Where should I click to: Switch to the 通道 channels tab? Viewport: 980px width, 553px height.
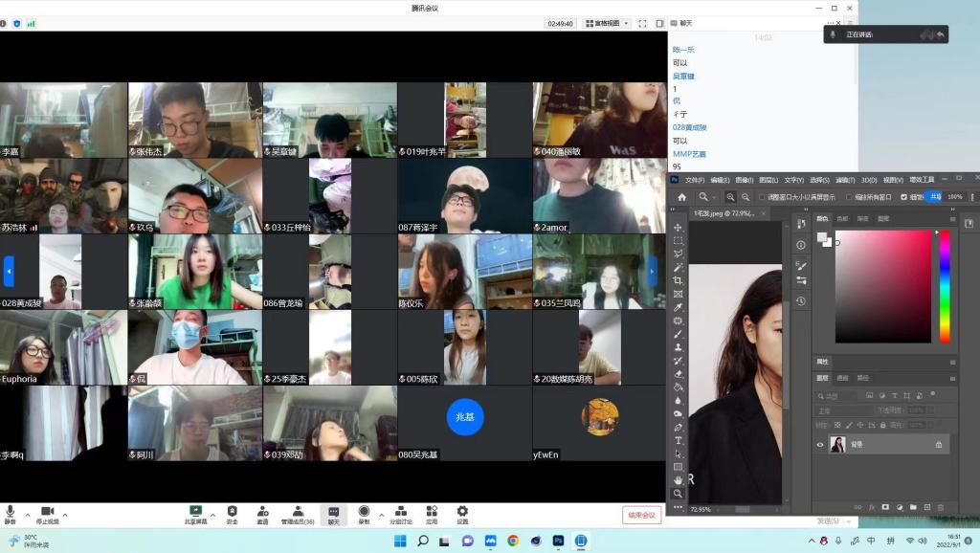coord(842,378)
